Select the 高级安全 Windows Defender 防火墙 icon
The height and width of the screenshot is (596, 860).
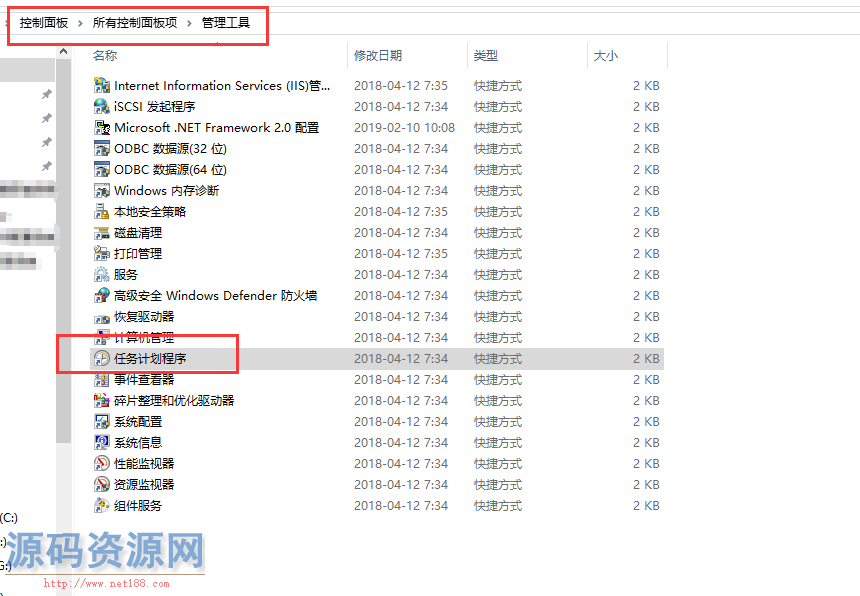tap(101, 296)
